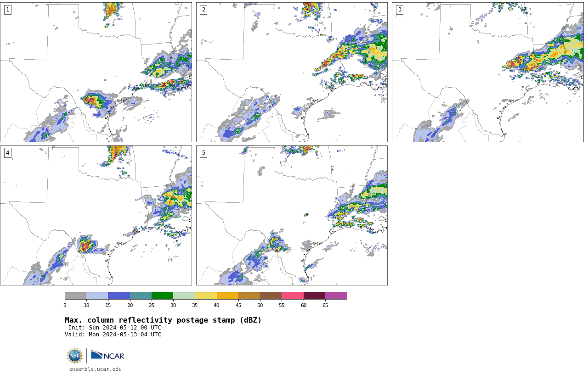Select the brown 50-55 dBZ swatch
This screenshot has height=374, width=588.
pyautogui.click(x=271, y=296)
